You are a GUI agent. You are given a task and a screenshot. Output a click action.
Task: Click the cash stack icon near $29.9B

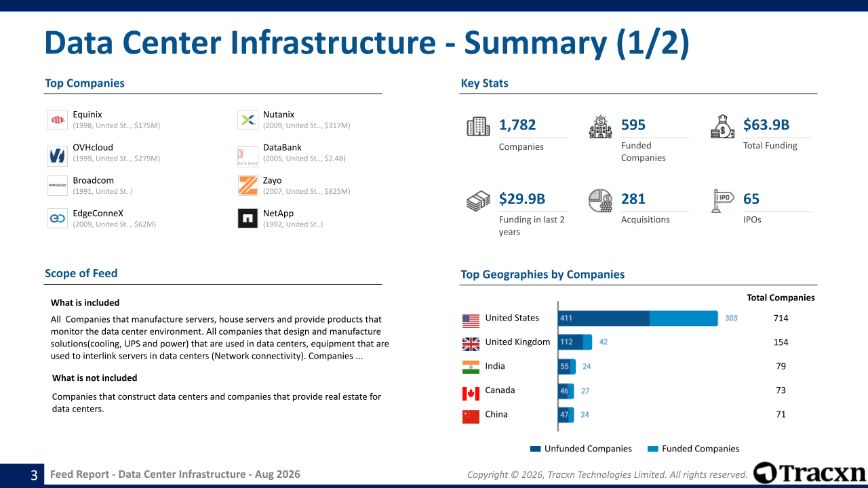pos(478,201)
